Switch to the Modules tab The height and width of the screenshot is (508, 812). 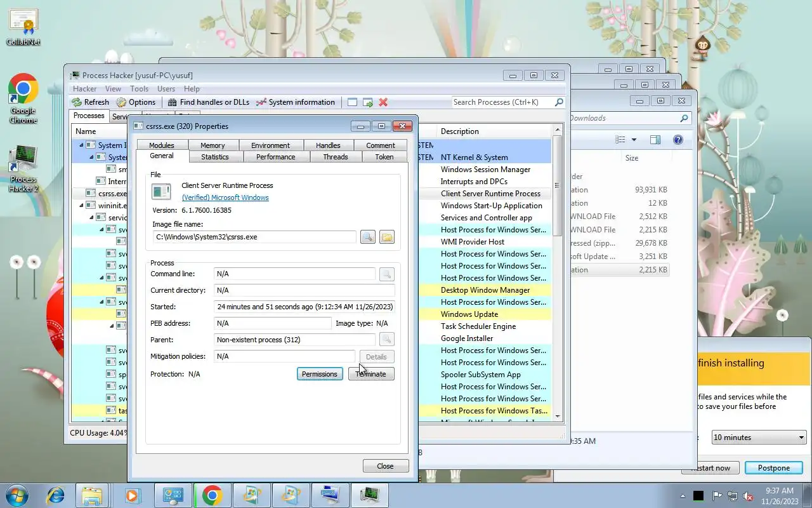click(161, 145)
